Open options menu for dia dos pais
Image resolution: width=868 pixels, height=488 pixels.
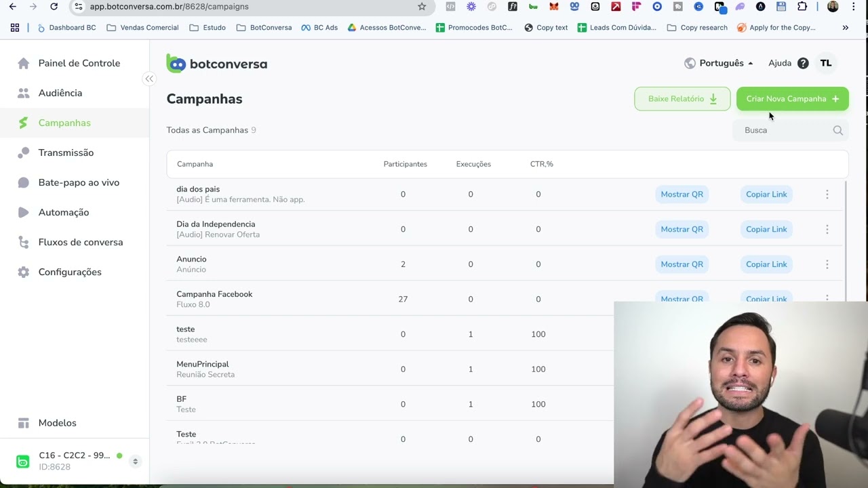827,195
